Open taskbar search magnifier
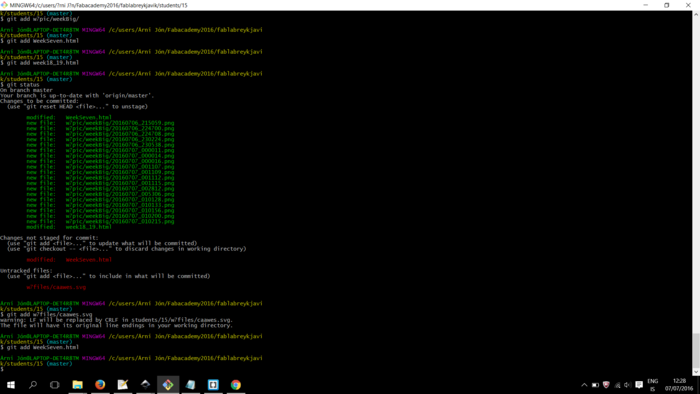This screenshot has width=700, height=394. [33, 385]
